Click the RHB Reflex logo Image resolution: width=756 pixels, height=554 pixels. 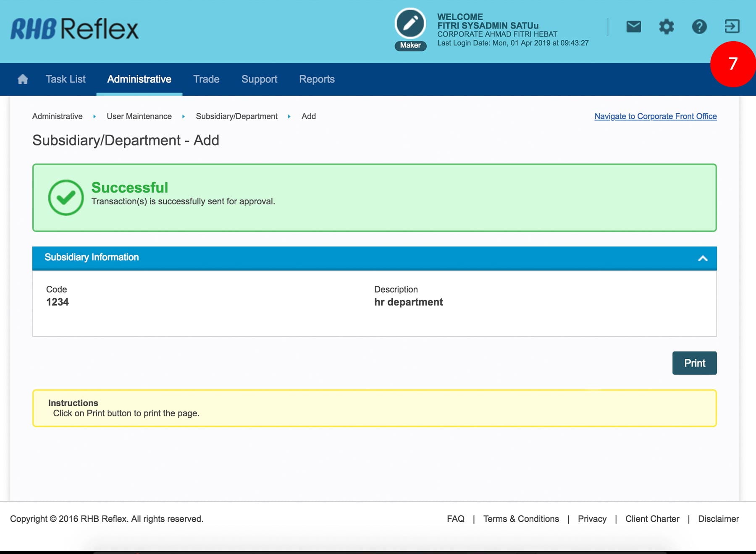[x=74, y=29]
